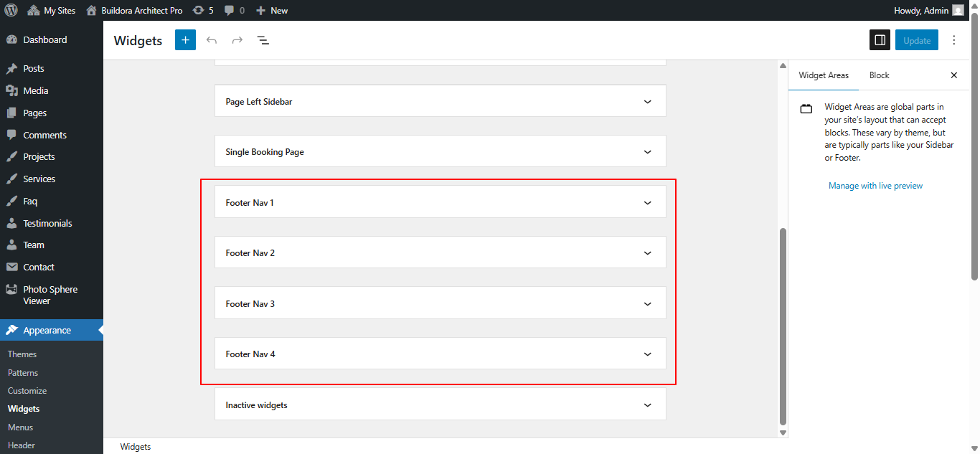
Task: Switch to the Block tab
Action: (879, 75)
